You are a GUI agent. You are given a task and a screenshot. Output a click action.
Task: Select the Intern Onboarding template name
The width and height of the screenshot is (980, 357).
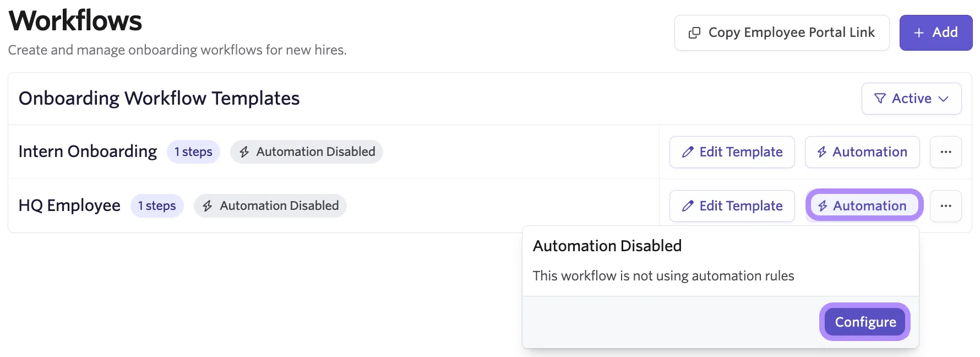[88, 152]
